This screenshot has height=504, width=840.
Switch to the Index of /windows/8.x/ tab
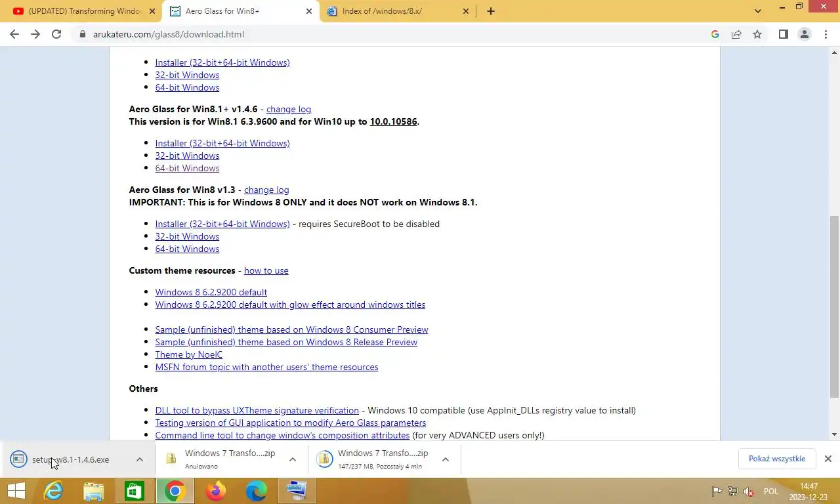click(398, 11)
